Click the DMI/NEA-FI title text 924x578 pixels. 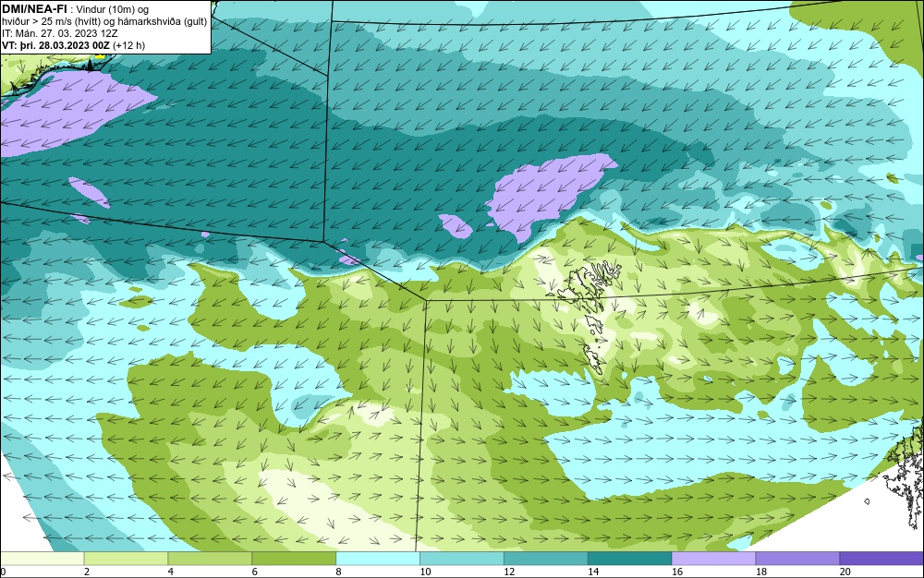tap(34, 9)
